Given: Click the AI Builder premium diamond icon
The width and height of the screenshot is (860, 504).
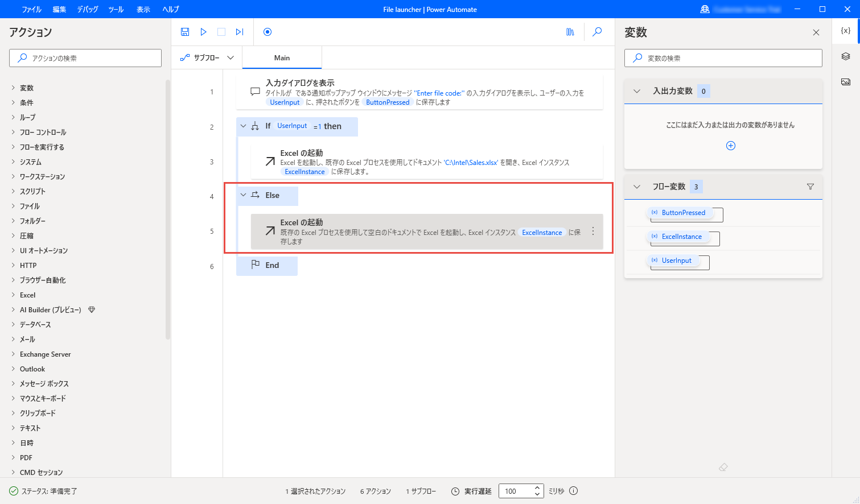Looking at the screenshot, I should pos(92,309).
